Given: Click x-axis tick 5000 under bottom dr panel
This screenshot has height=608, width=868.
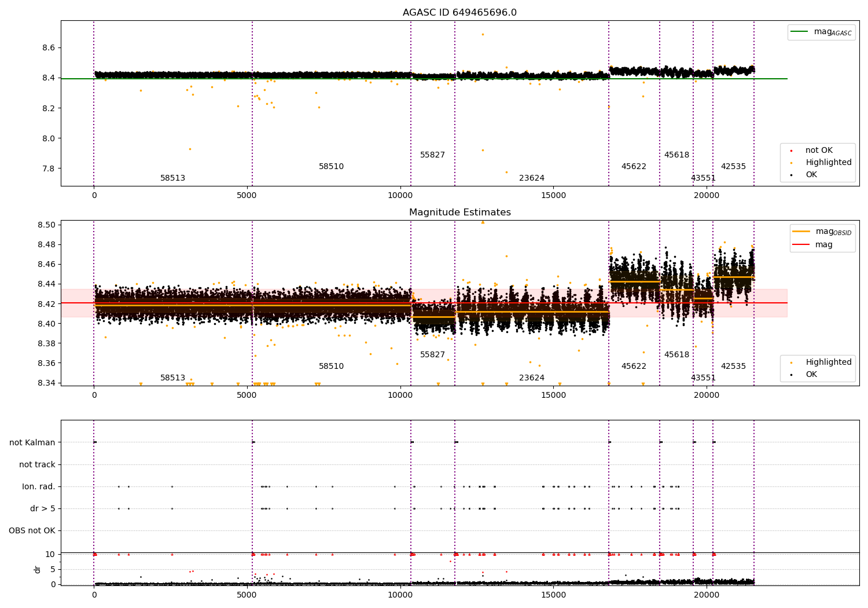Looking at the screenshot, I should tap(247, 594).
